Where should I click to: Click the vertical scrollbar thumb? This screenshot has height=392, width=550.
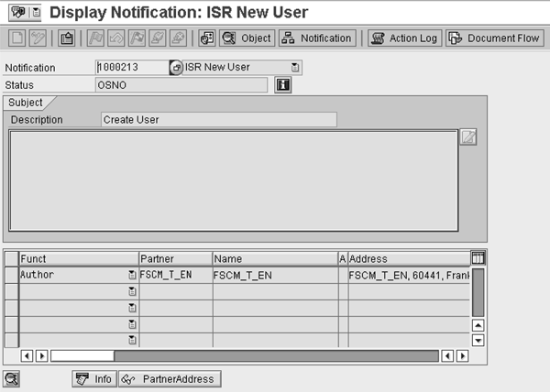tap(478, 293)
